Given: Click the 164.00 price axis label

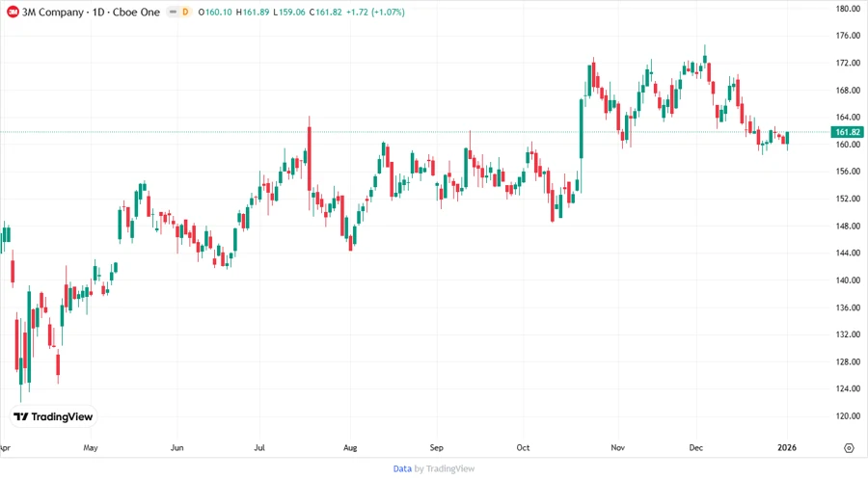Looking at the screenshot, I should coord(848,118).
